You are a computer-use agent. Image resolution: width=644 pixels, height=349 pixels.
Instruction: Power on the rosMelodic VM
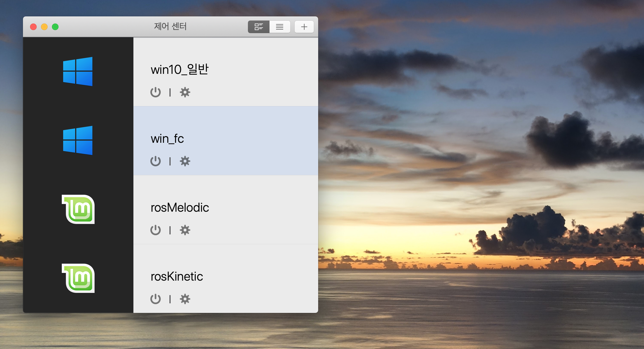coord(155,230)
